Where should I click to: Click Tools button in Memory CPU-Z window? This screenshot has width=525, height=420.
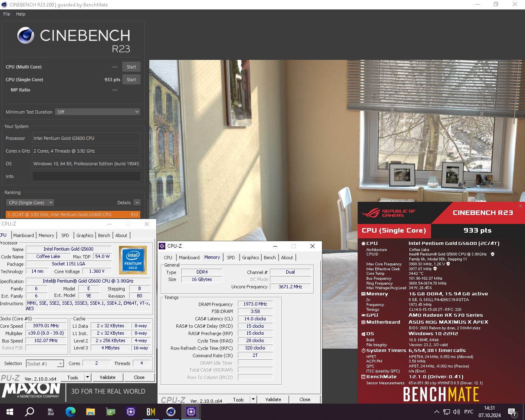click(x=238, y=399)
